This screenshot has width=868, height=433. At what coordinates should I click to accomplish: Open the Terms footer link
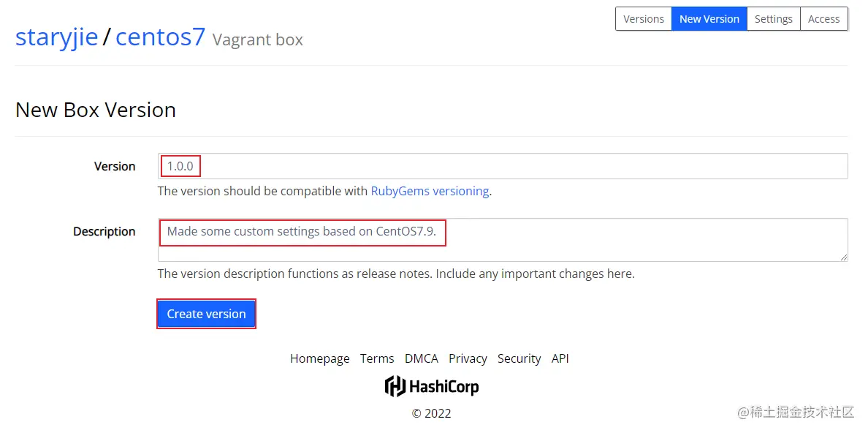[x=377, y=358]
